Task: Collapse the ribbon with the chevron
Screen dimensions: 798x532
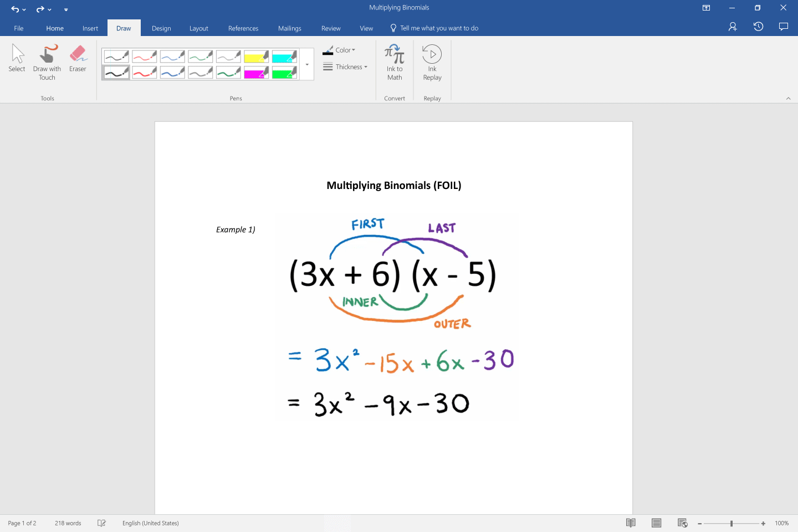Action: pos(789,98)
